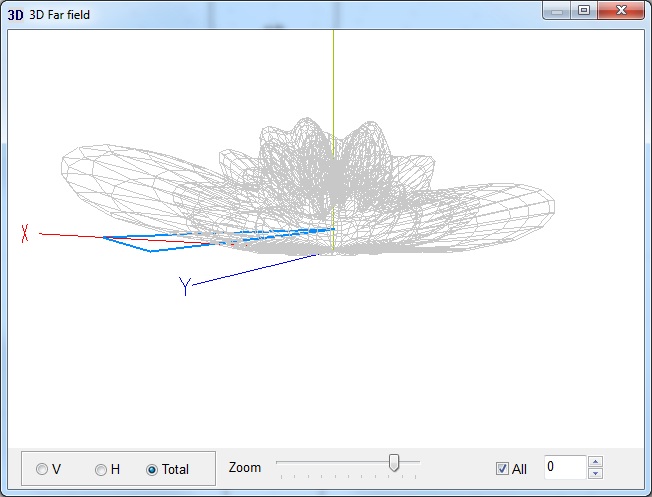Click the Zoom label text
The width and height of the screenshot is (652, 497).
(244, 467)
